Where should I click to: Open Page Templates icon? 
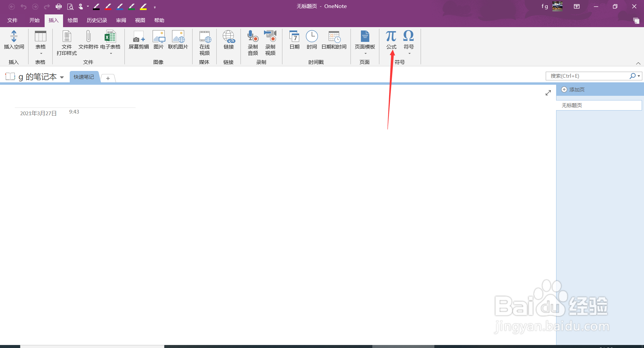coord(365,36)
